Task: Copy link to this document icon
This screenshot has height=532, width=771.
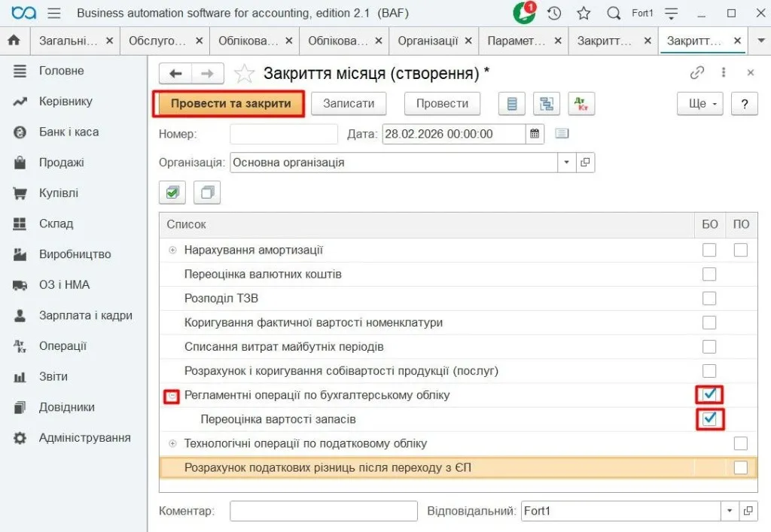Action: point(696,73)
